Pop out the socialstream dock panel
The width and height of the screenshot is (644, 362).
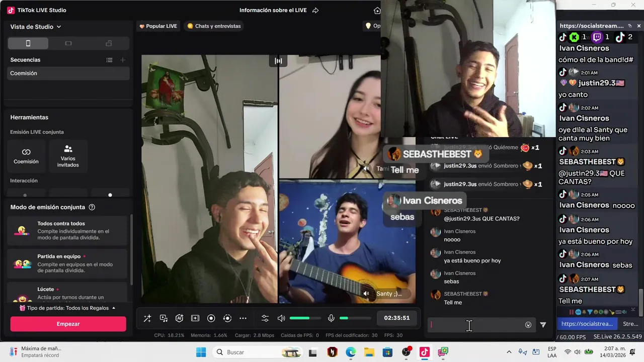[x=629, y=26]
